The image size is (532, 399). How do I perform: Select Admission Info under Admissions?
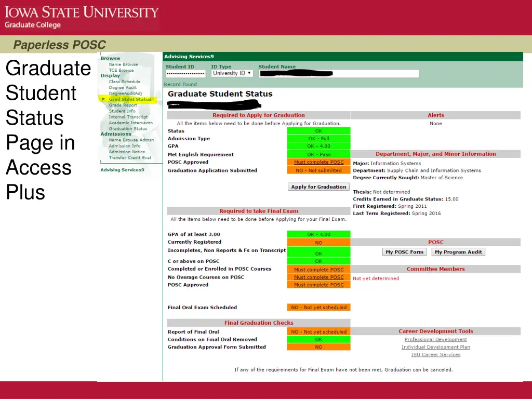125,145
